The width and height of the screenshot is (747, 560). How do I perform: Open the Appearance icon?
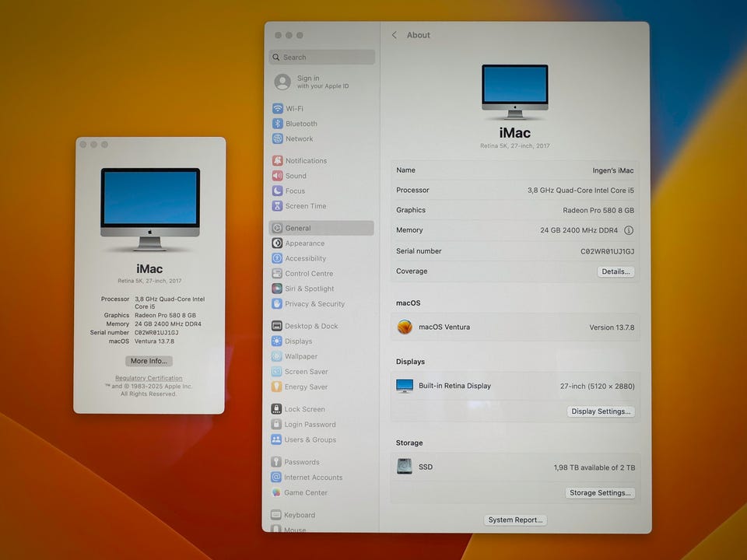pyautogui.click(x=277, y=243)
